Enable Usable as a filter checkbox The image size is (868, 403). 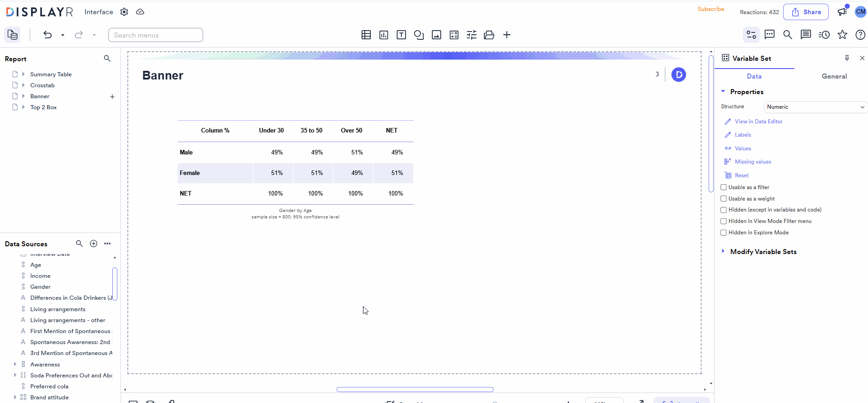[724, 187]
